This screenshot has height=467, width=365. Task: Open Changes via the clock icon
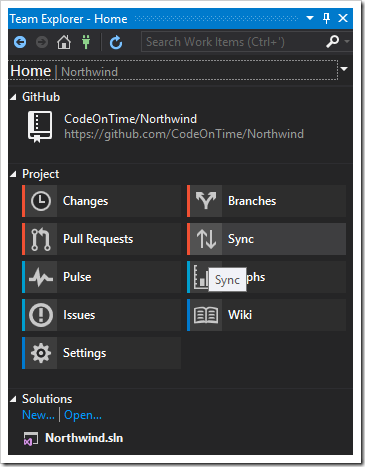pyautogui.click(x=41, y=201)
